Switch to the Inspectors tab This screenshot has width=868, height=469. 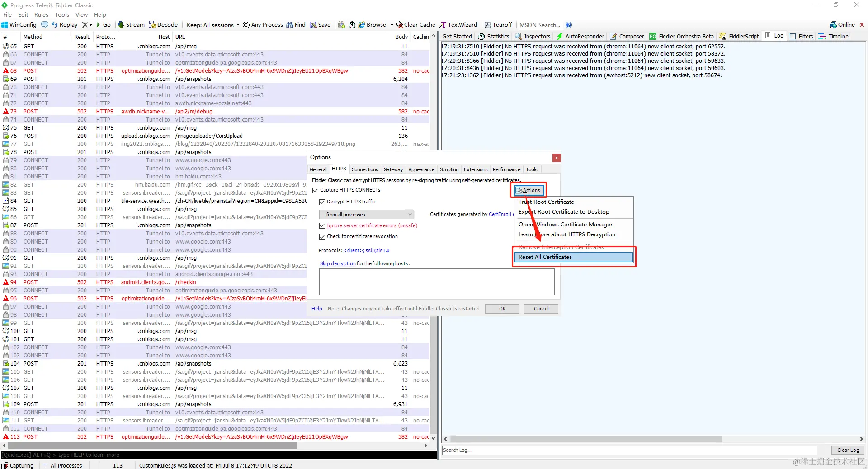tap(533, 36)
